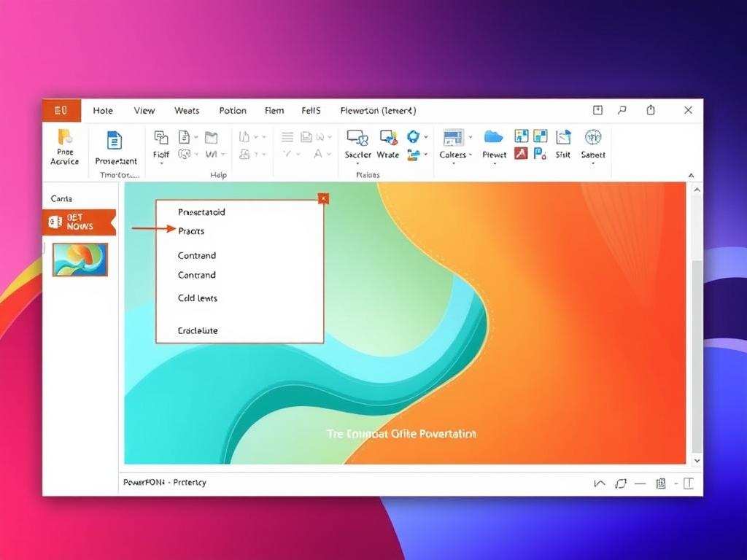Click the notes caret icon in status bar

click(x=600, y=484)
